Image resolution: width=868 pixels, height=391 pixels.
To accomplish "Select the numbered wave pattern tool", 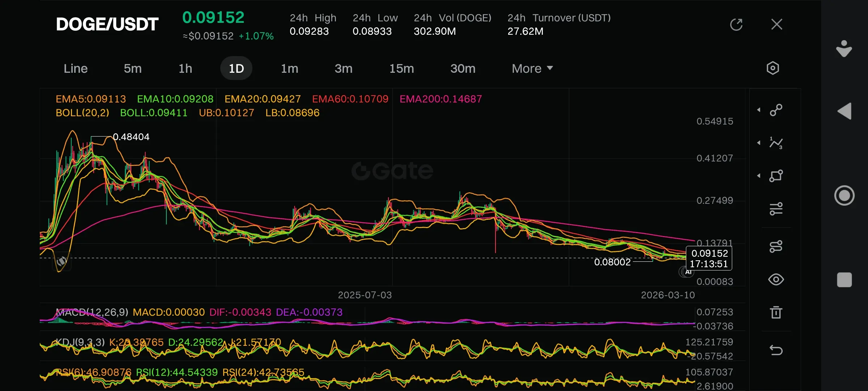I will (776, 143).
